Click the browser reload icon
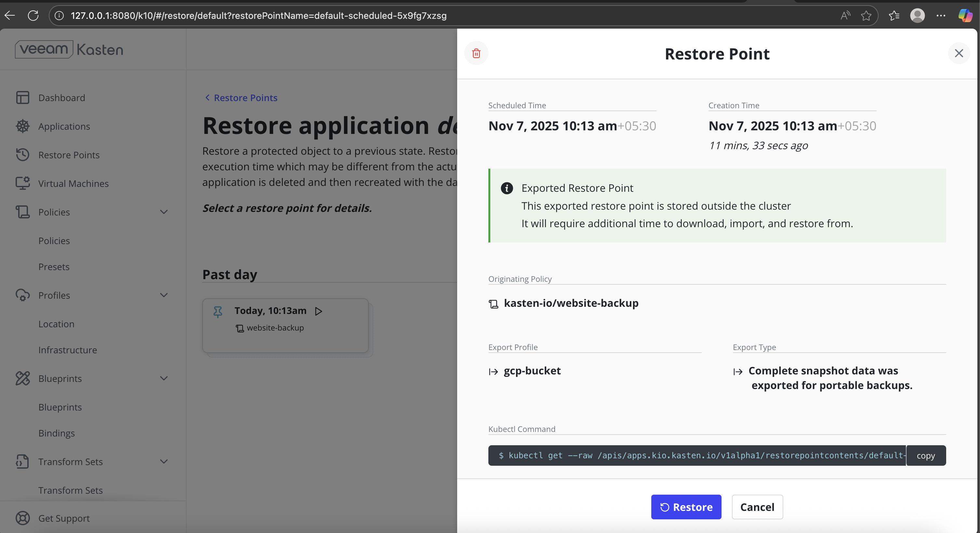 click(x=33, y=16)
